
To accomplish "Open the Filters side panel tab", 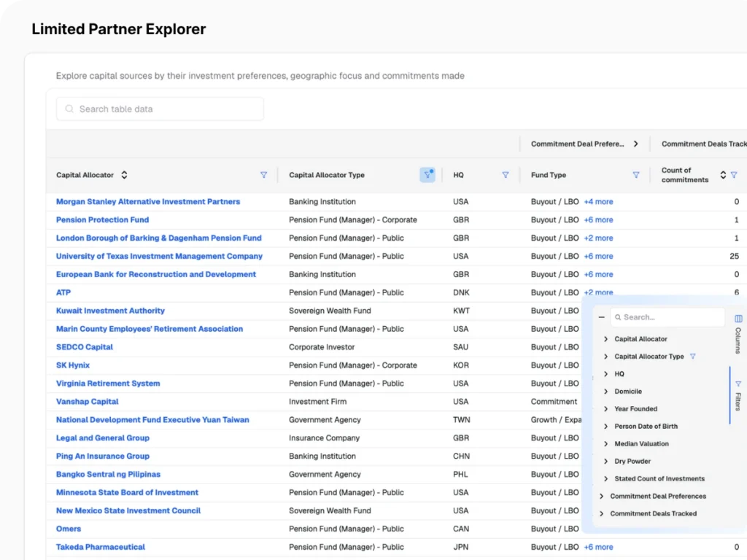I will click(x=738, y=395).
